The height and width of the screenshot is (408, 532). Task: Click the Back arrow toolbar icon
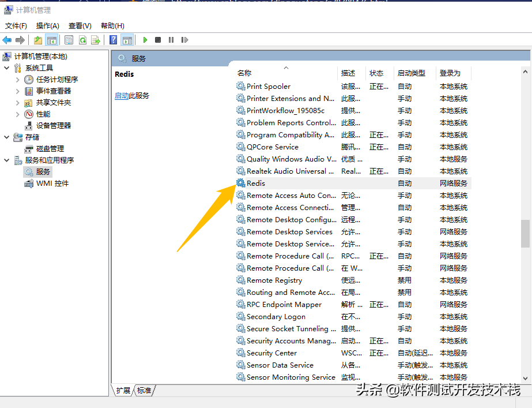coord(7,40)
